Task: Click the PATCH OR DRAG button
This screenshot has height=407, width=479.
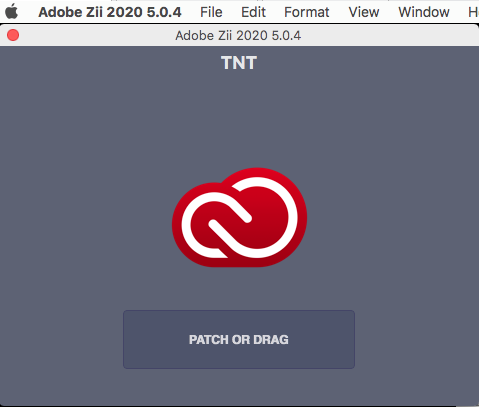Action: click(239, 339)
